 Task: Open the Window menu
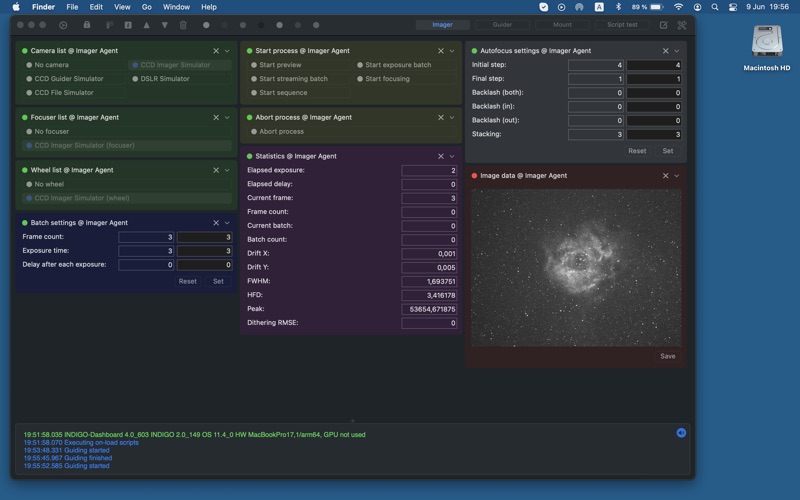pyautogui.click(x=176, y=7)
